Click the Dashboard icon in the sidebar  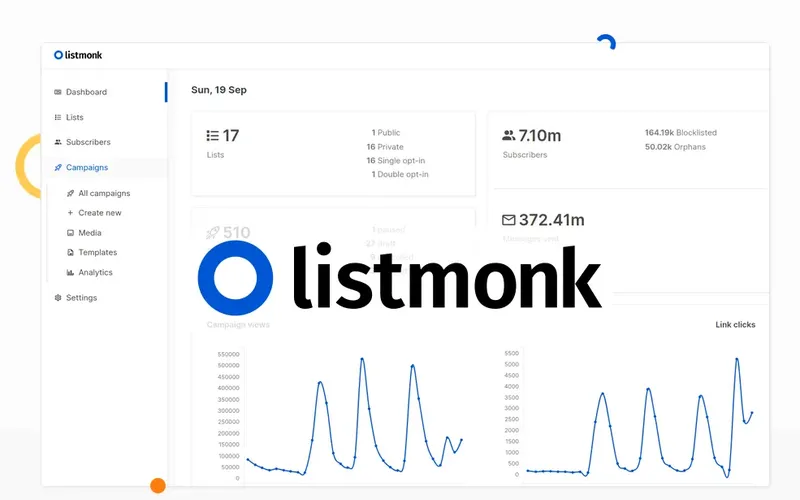click(58, 92)
